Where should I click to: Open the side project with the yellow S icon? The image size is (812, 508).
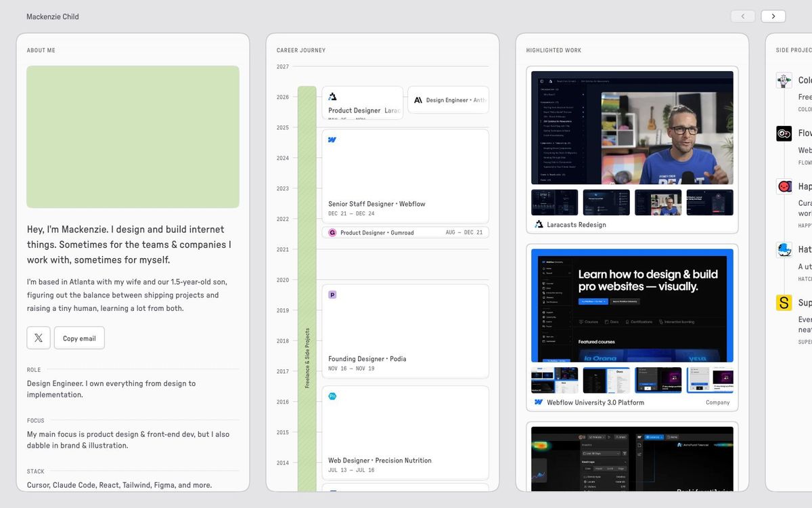(x=784, y=303)
